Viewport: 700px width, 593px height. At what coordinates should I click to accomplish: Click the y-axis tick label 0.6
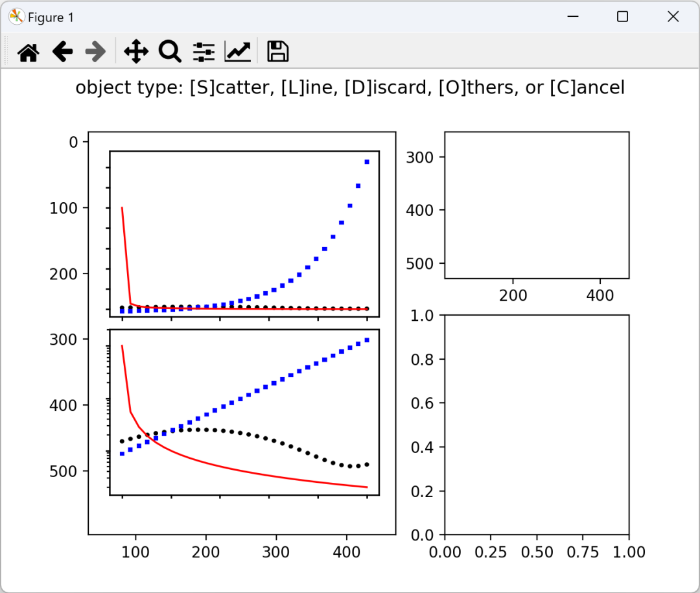click(423, 403)
